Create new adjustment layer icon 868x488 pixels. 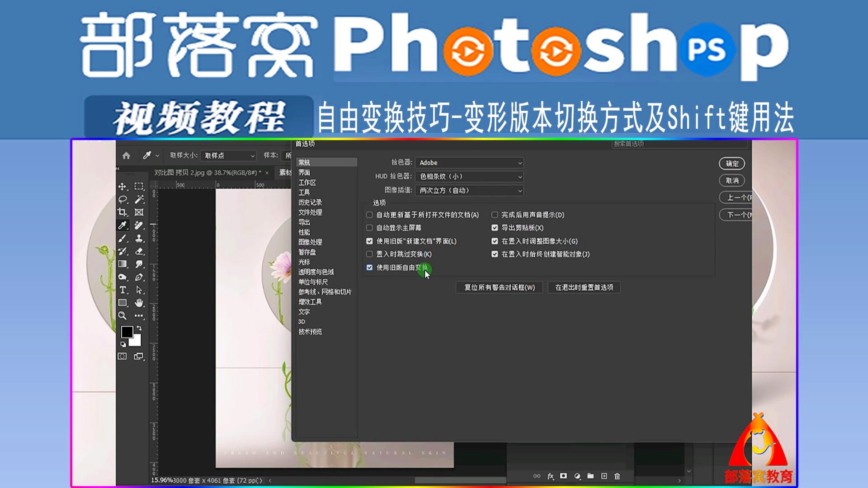(577, 476)
